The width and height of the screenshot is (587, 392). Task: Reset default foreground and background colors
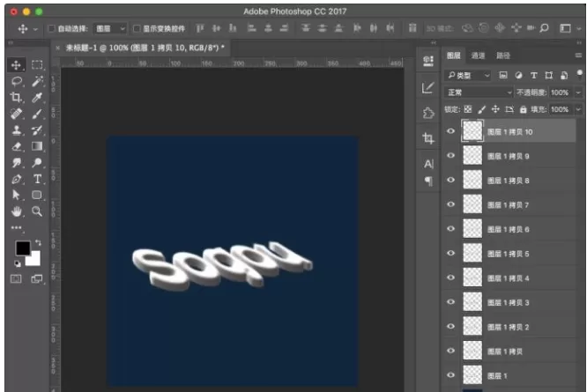[x=18, y=263]
